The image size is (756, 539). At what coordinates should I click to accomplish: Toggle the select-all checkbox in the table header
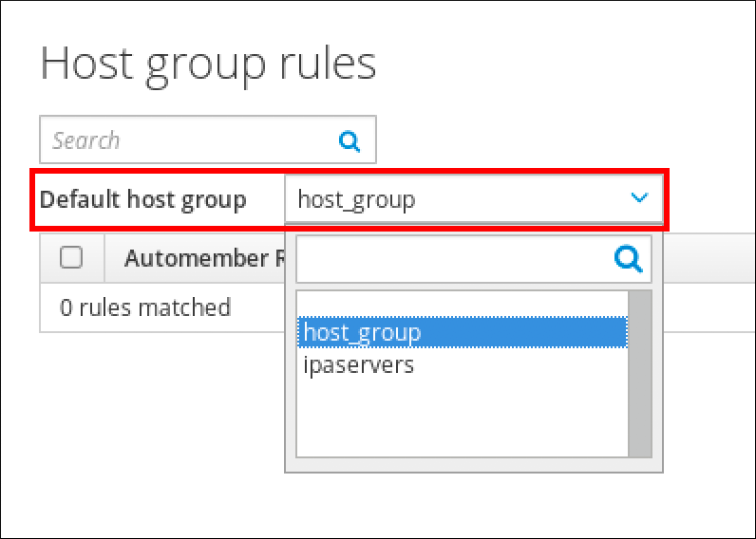[71, 257]
